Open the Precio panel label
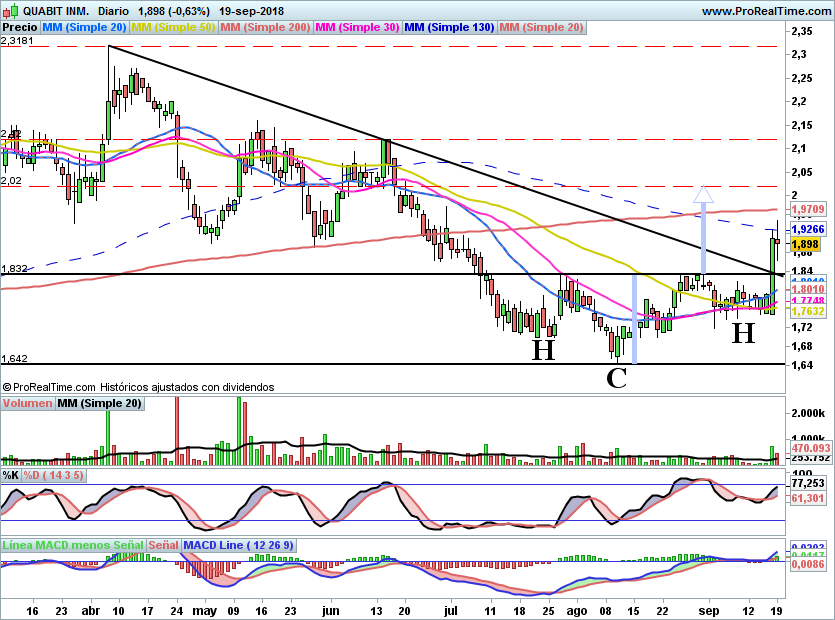Viewport: 835px width, 620px height. 21,28
